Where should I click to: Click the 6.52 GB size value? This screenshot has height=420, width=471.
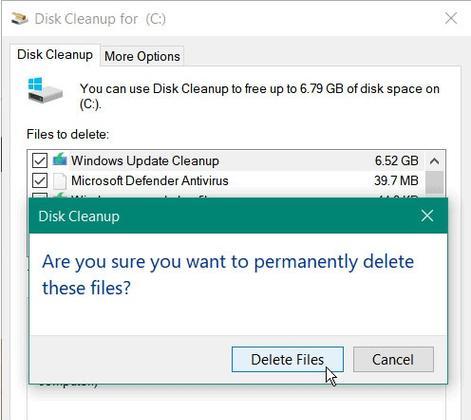point(396,161)
